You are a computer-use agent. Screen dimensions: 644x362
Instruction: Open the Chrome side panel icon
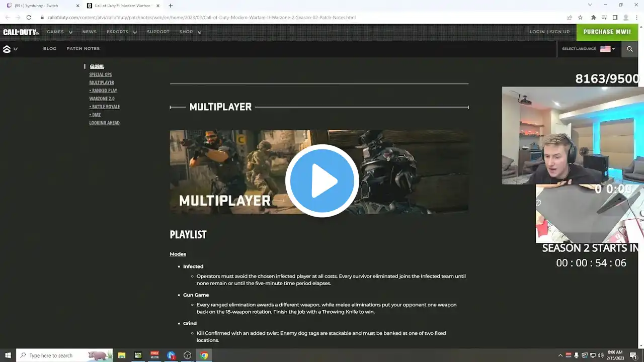point(615,18)
